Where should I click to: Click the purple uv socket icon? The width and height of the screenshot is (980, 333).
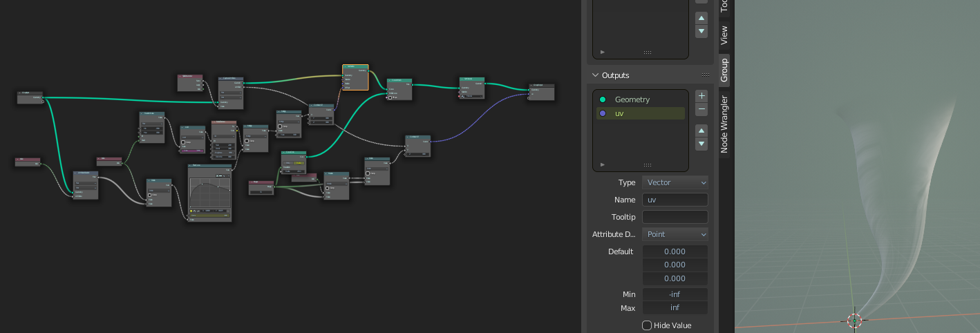[603, 113]
